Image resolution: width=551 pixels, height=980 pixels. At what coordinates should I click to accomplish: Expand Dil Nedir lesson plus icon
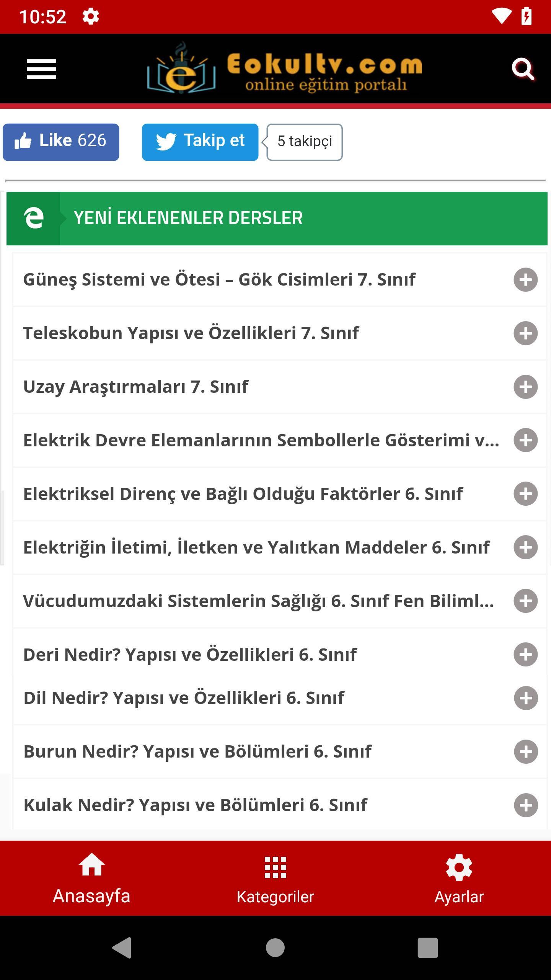coord(526,698)
